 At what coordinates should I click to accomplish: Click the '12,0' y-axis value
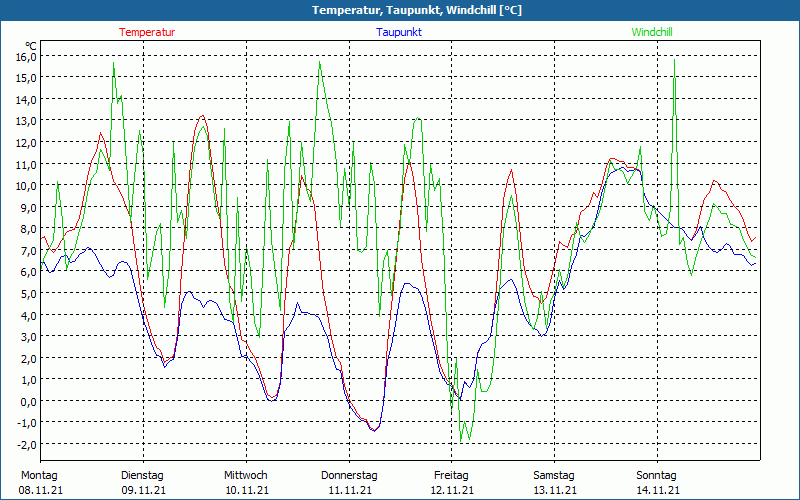click(x=26, y=143)
